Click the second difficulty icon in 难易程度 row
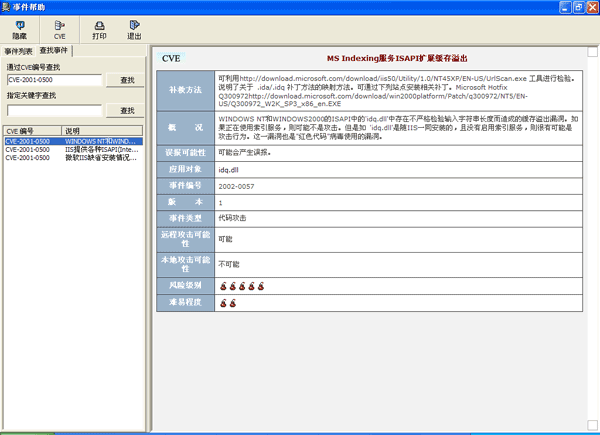 point(233,303)
